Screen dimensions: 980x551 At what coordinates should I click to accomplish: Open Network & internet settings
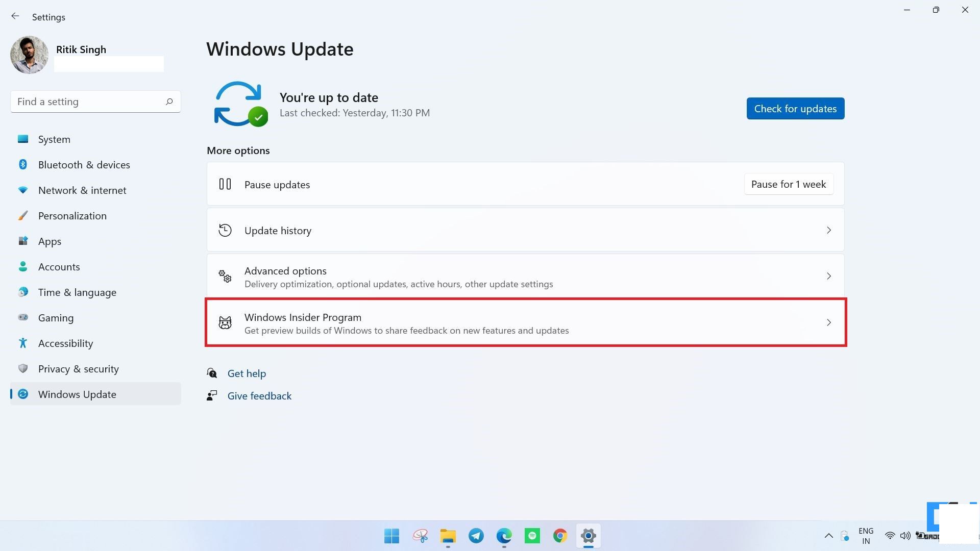[x=82, y=190]
